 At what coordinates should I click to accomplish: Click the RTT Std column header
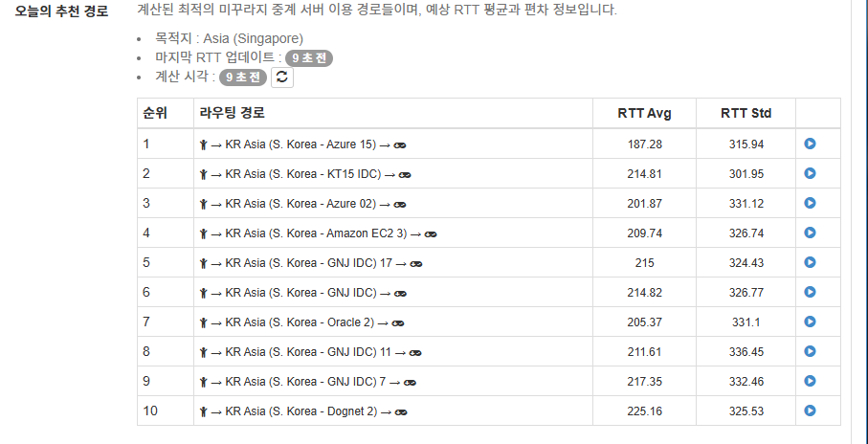pos(746,114)
